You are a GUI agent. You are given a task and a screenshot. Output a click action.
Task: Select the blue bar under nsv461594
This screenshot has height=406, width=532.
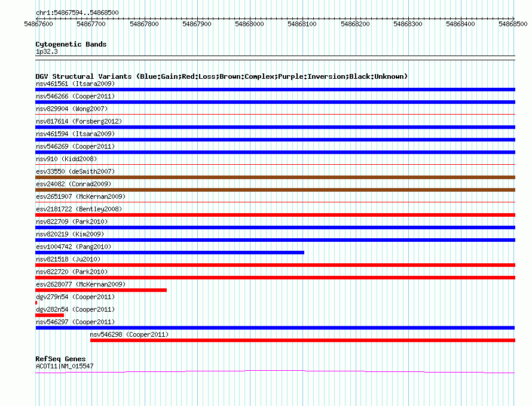(x=275, y=140)
